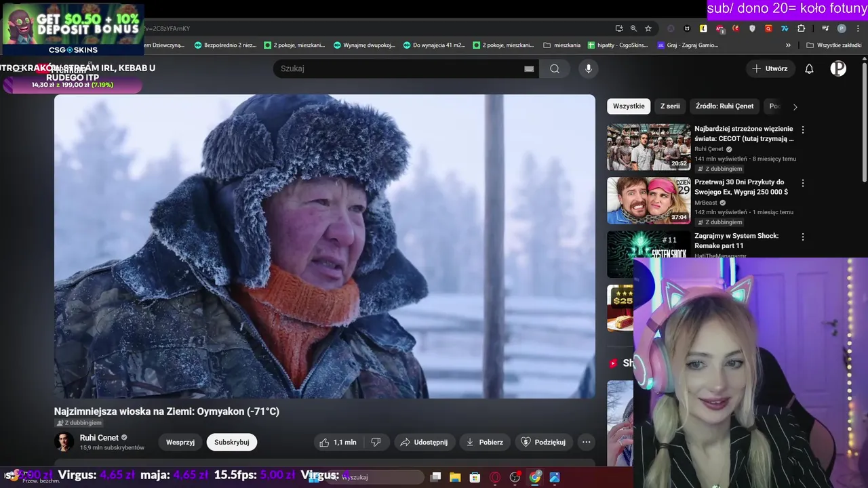Screen dimensions: 868x488
Task: Select the Z serii filter chip
Action: [670, 106]
